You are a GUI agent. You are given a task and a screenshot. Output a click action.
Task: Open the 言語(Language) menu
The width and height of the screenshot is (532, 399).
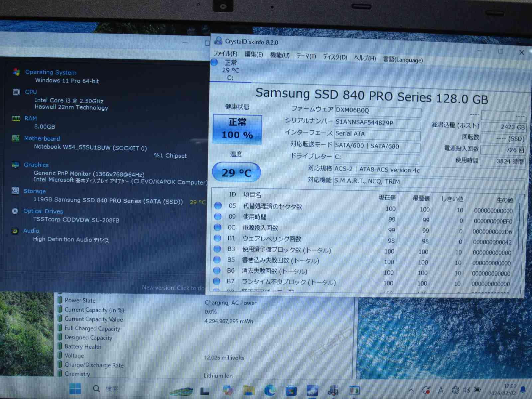403,60
